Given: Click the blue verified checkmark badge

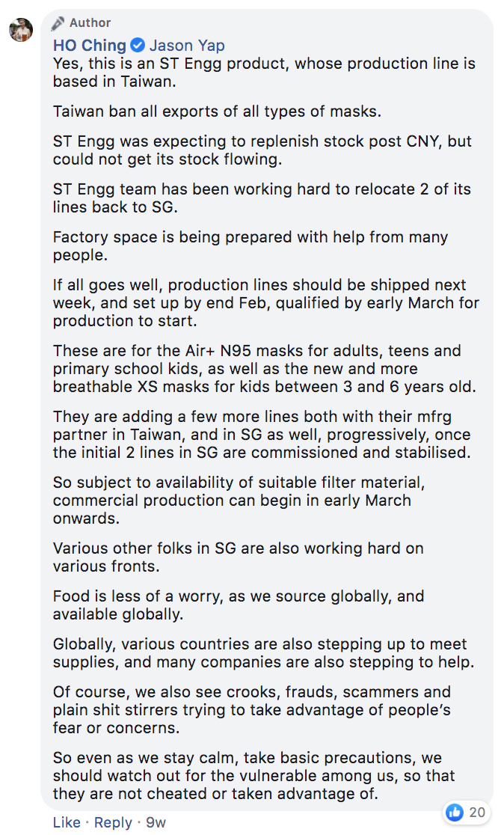Looking at the screenshot, I should (138, 45).
